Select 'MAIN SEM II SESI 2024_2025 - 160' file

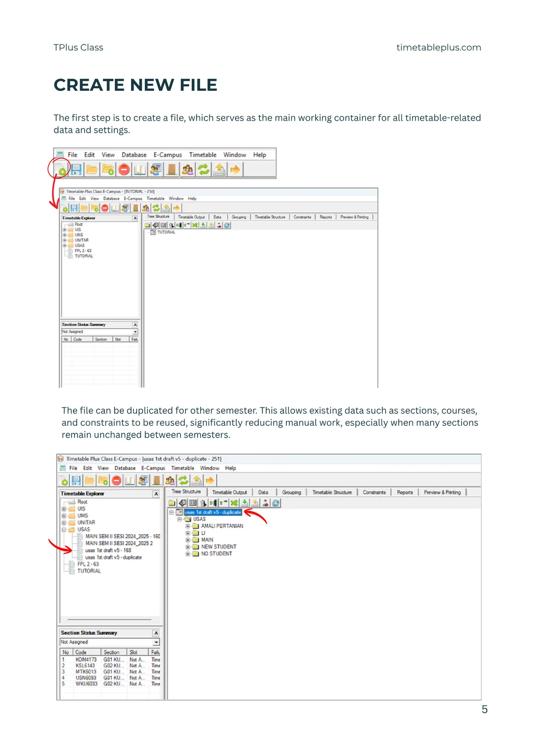[x=123, y=536]
